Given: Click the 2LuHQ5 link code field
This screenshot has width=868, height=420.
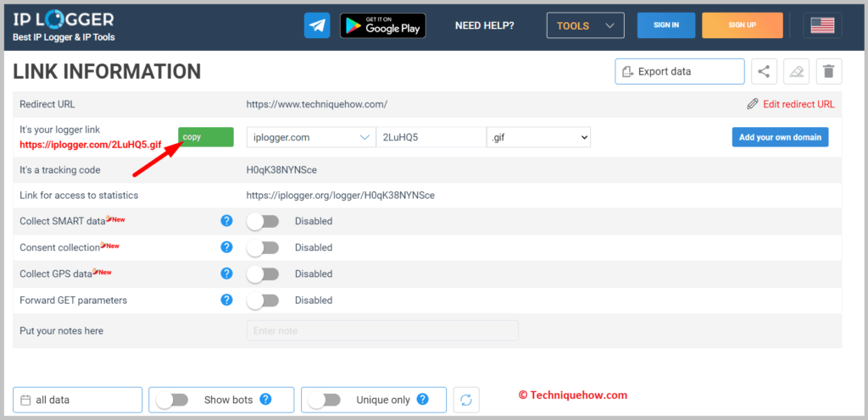Looking at the screenshot, I should (431, 137).
